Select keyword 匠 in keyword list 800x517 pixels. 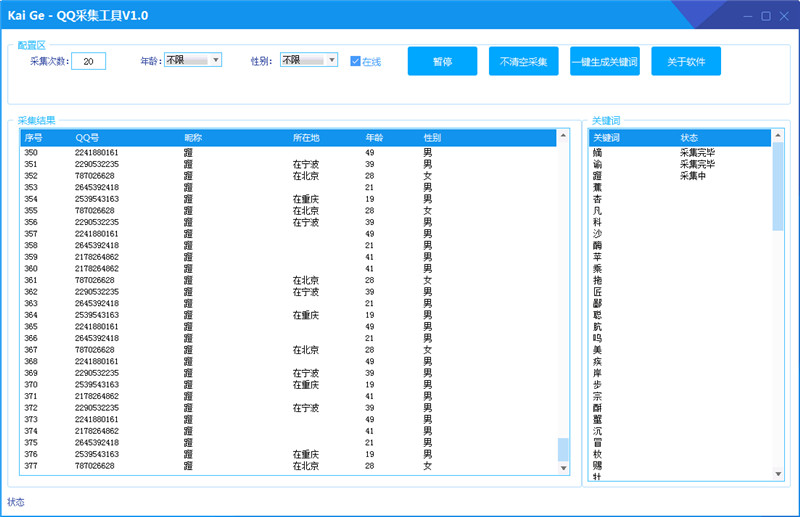[597, 291]
